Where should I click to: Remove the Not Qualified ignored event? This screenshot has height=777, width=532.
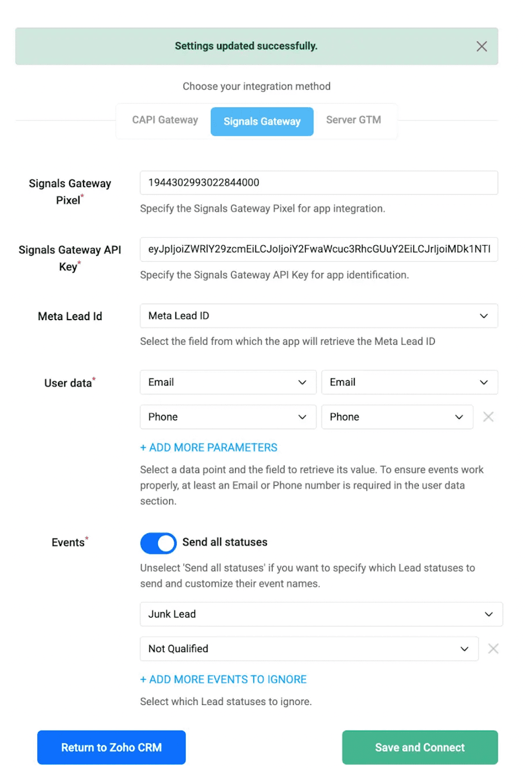(x=493, y=649)
